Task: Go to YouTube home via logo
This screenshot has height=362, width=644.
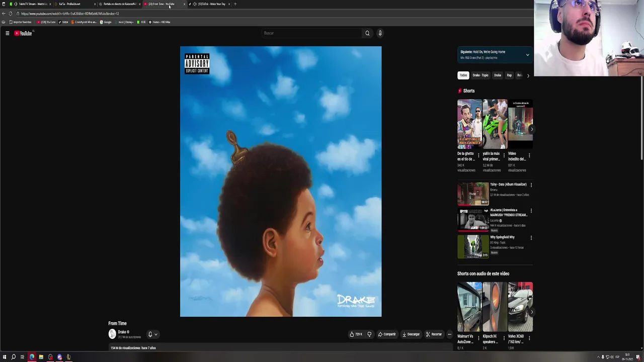Action: point(23,33)
